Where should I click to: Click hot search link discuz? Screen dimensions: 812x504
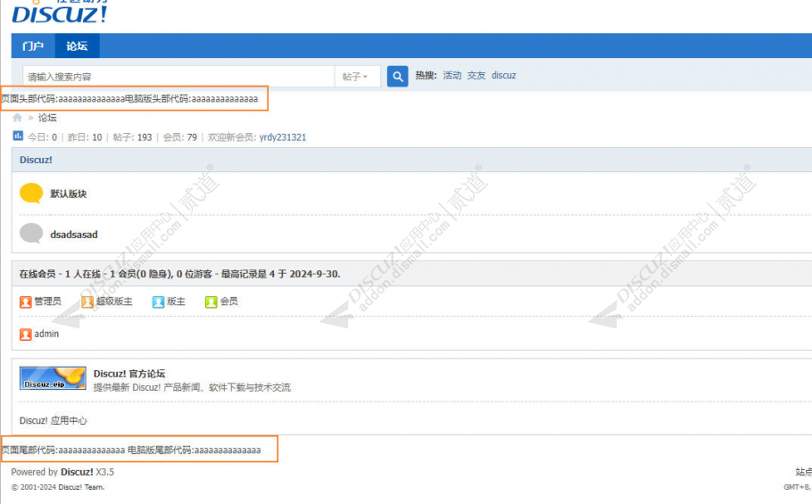click(504, 76)
